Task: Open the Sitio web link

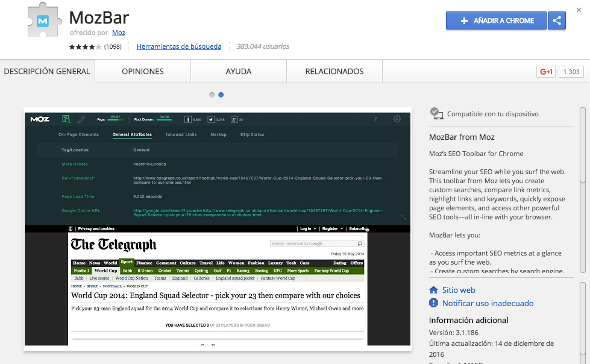Action: pyautogui.click(x=460, y=289)
